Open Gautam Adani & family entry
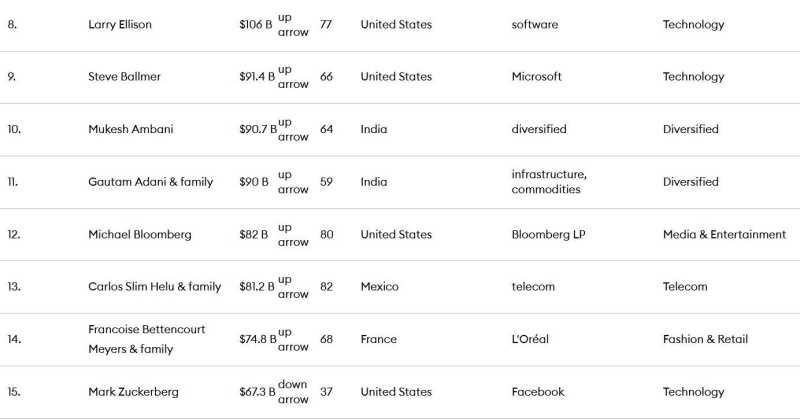800x420 pixels. click(x=150, y=182)
